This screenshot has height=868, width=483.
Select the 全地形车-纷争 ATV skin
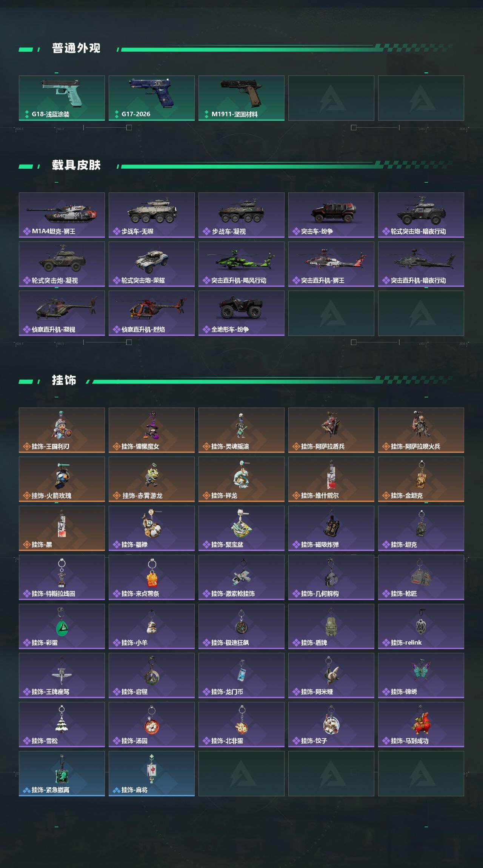[241, 313]
